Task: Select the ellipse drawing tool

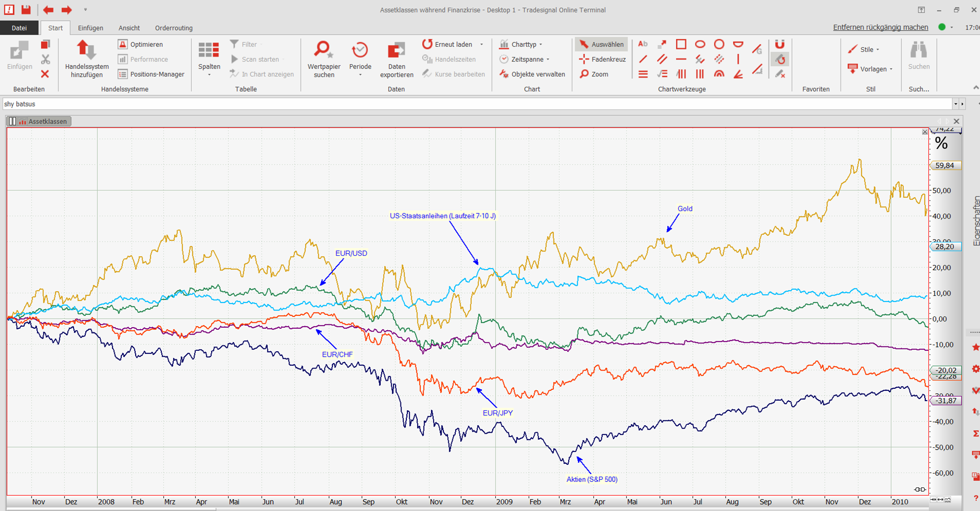Action: (700, 44)
